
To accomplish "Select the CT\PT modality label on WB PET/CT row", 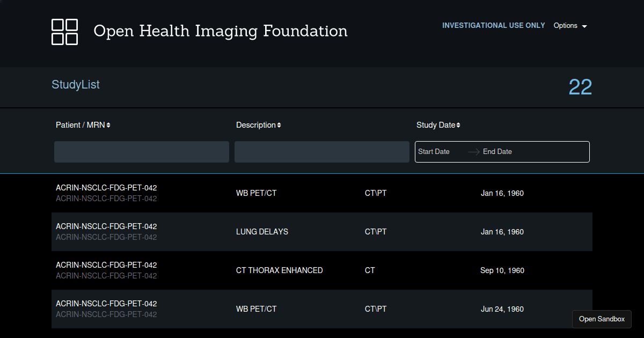I will point(375,193).
